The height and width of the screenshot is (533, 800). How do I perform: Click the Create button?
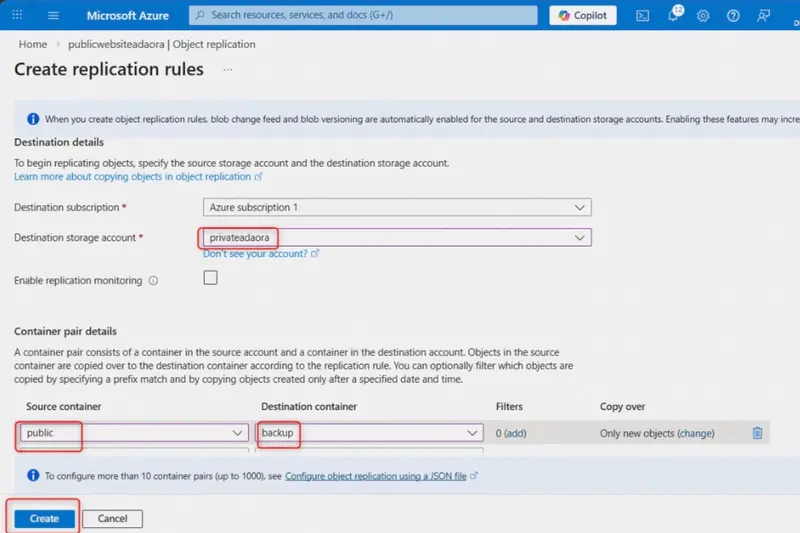[x=44, y=518]
